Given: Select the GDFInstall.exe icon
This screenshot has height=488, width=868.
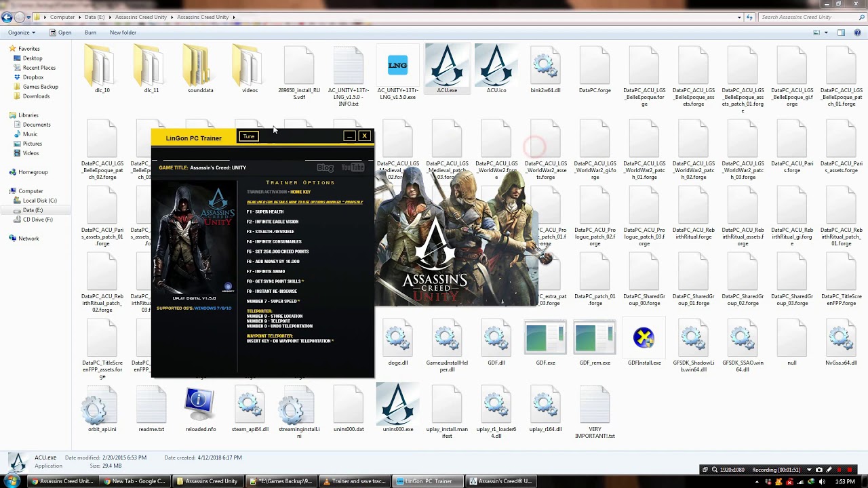Looking at the screenshot, I should click(x=644, y=342).
